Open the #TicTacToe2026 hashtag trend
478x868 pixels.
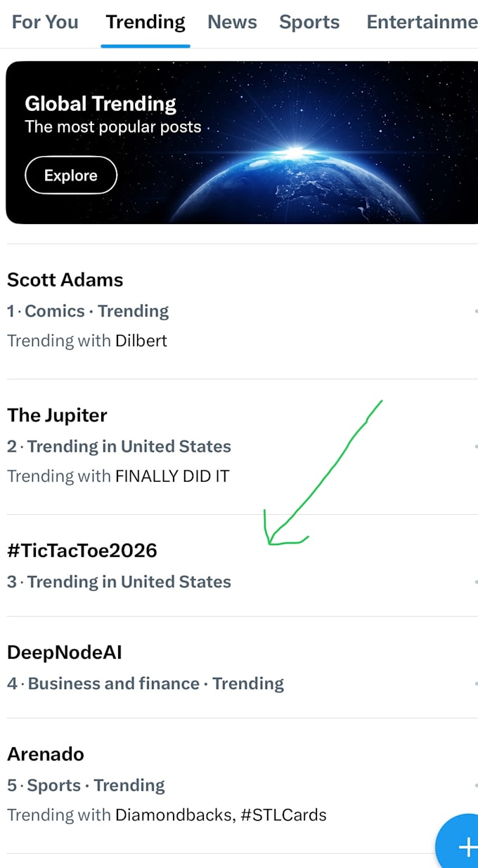pos(239,565)
